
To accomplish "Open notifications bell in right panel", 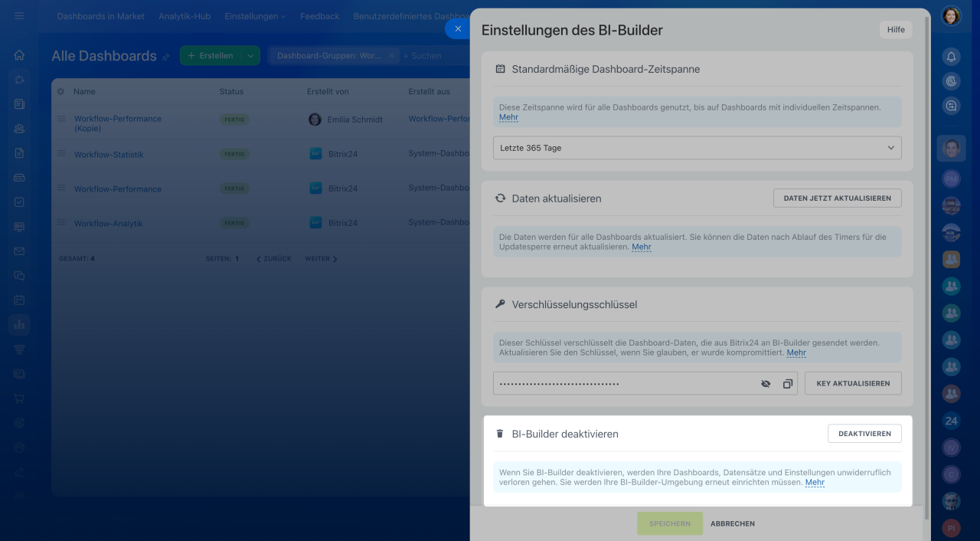I will [x=951, y=57].
